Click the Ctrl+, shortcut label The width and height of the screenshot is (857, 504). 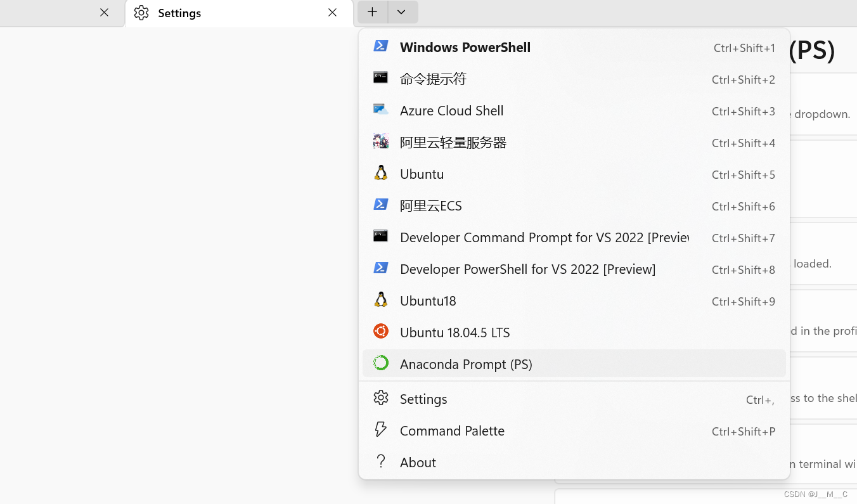(761, 400)
